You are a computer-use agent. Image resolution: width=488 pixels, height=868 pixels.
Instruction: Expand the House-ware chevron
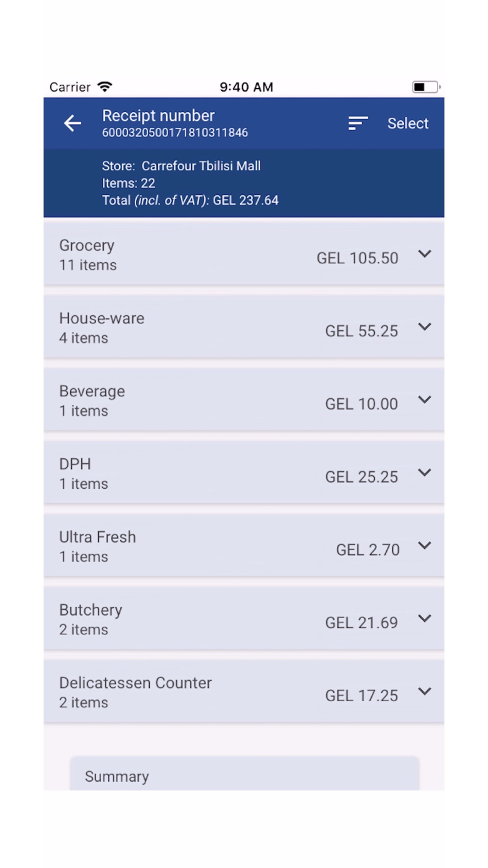coord(425,327)
